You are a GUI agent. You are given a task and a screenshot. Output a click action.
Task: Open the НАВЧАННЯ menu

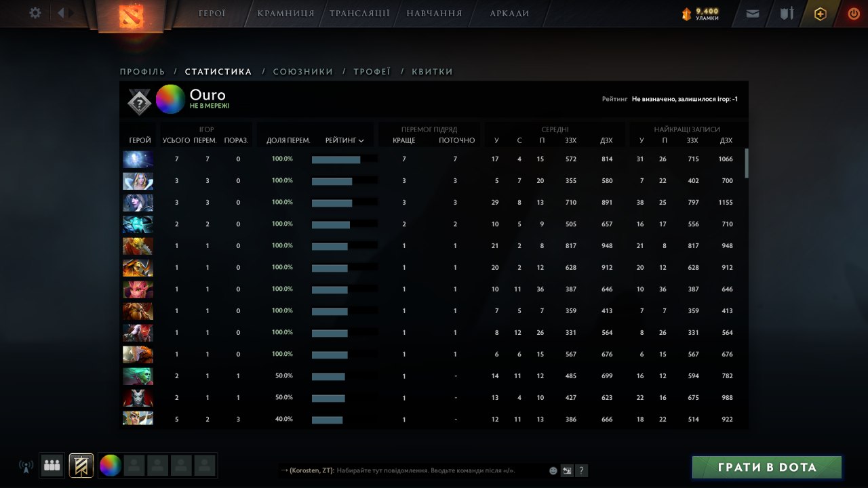point(434,13)
